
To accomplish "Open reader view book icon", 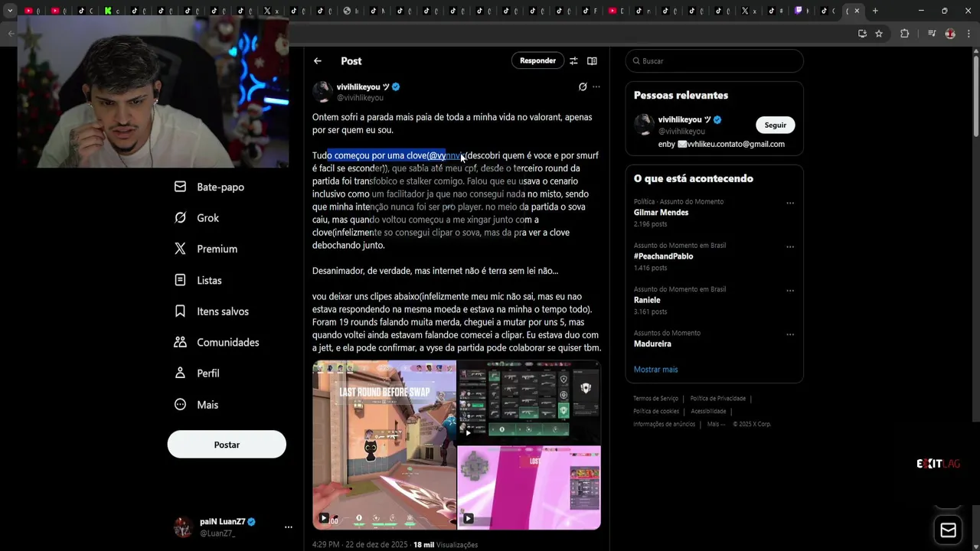I will (x=592, y=61).
